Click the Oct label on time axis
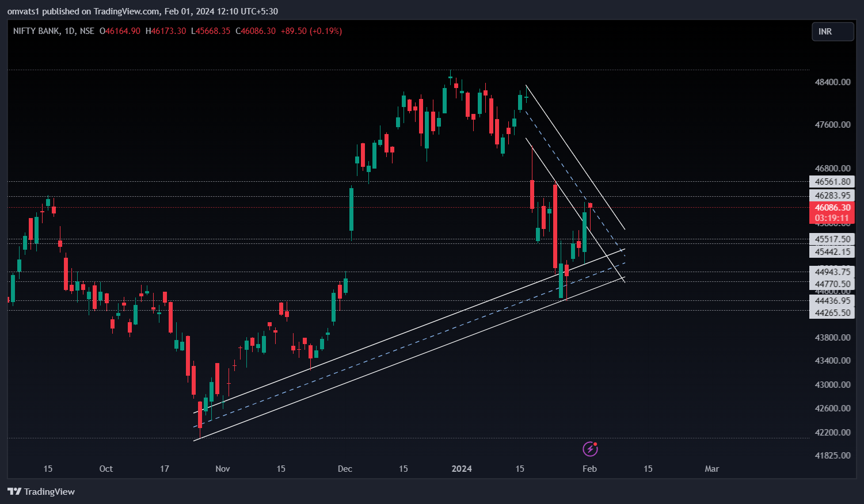 tap(106, 469)
